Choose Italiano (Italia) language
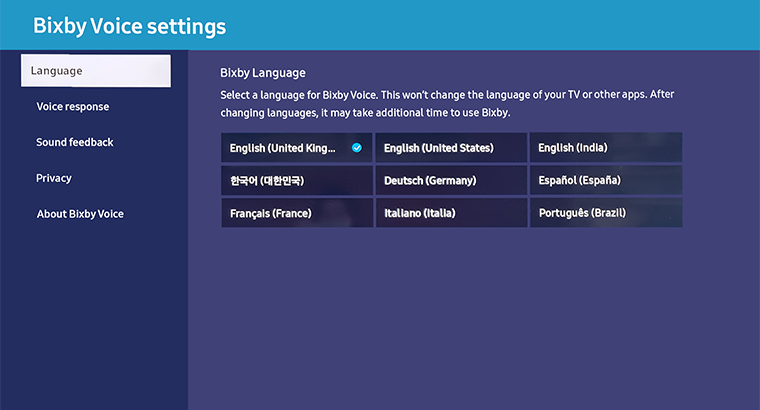Screen dimensions: 760x410 451,213
